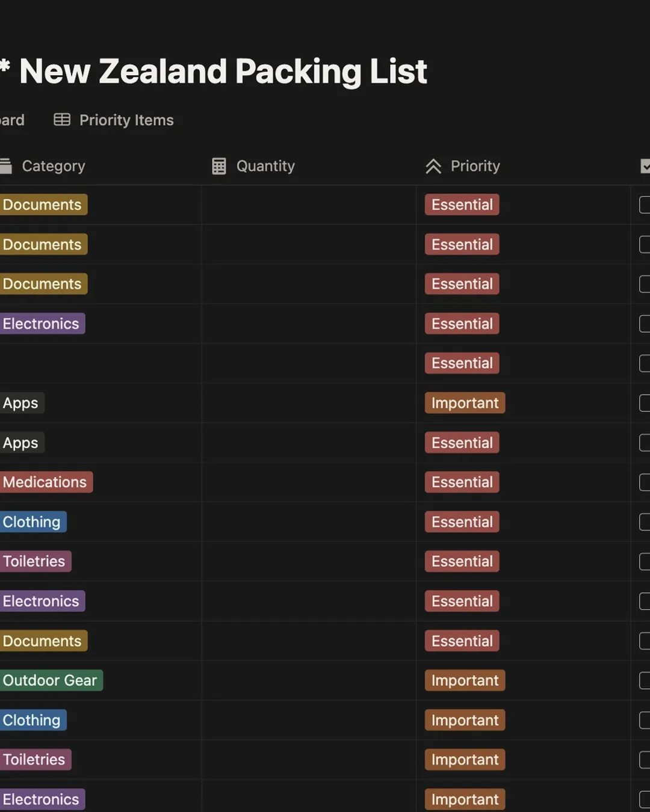This screenshot has width=650, height=812.
Task: Switch to the Priority Items view tab
Action: 126,120
